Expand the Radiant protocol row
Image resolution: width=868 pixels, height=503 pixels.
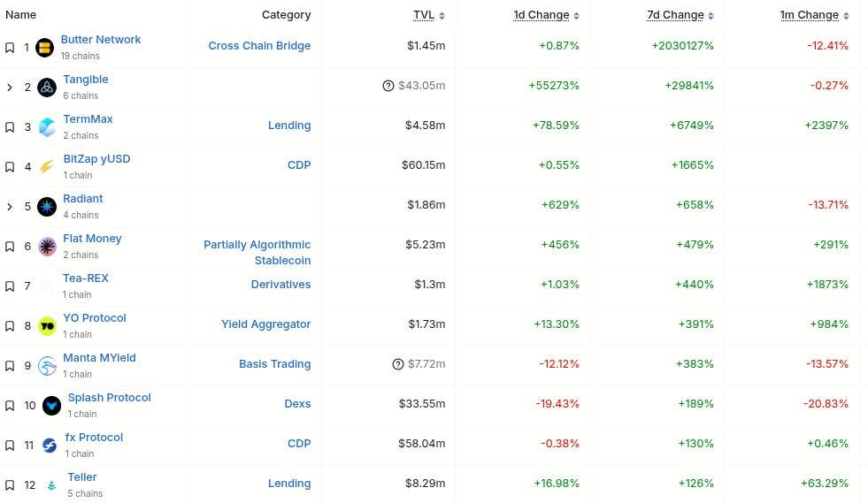(x=10, y=207)
